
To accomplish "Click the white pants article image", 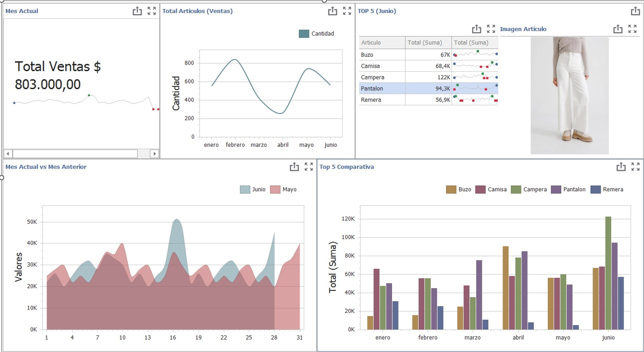I will pyautogui.click(x=570, y=96).
